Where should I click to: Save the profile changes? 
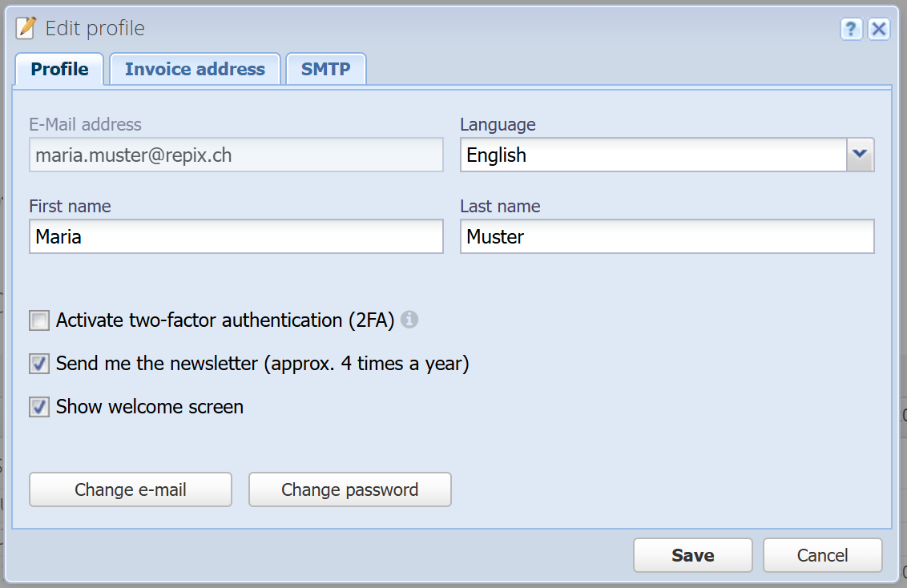tap(693, 556)
